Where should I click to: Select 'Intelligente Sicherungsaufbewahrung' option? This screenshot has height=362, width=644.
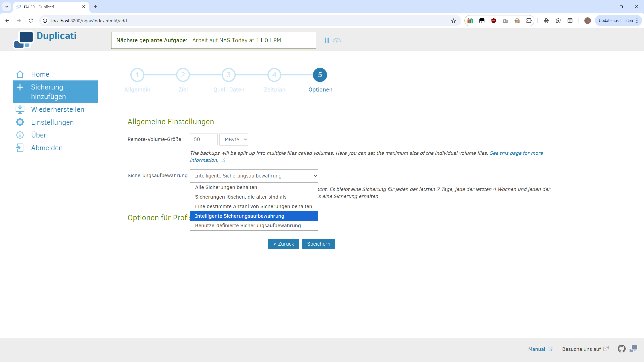[x=254, y=216]
